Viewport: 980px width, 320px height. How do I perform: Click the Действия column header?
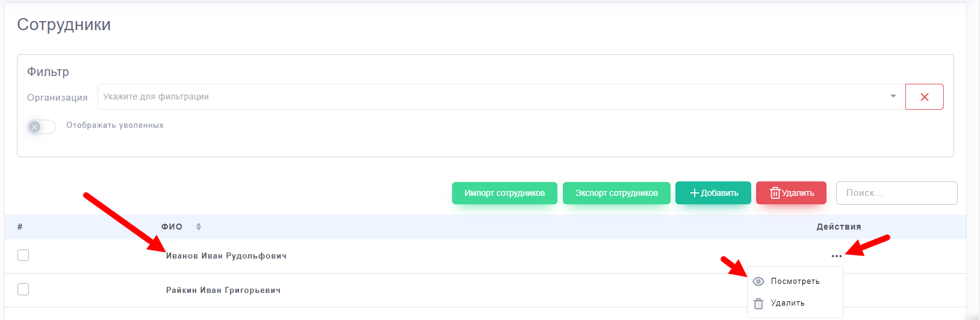pos(839,227)
